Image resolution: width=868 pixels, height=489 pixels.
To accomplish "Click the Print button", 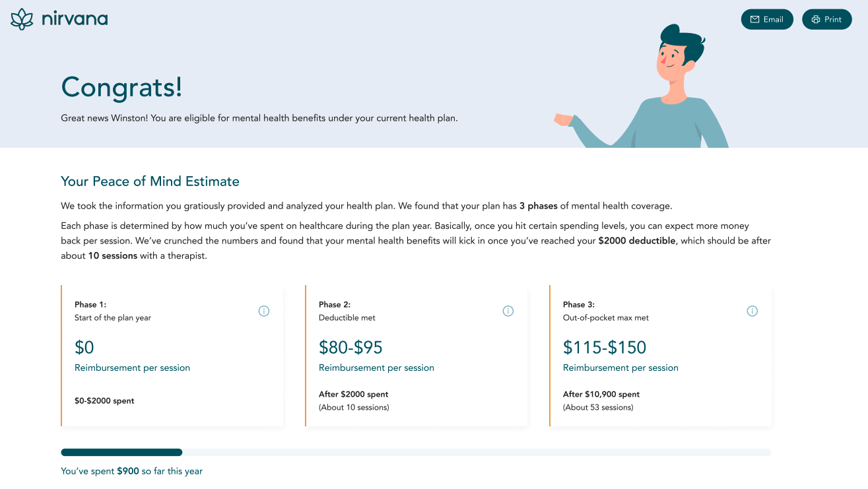I will 827,19.
